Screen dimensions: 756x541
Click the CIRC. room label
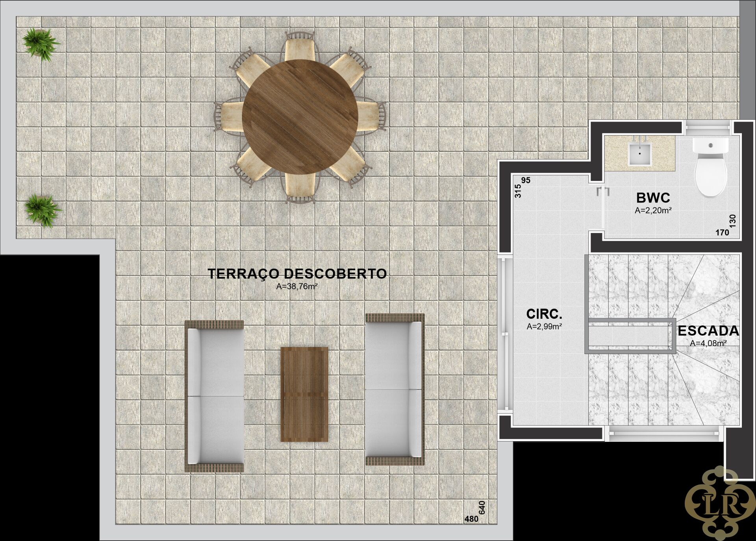[544, 314]
